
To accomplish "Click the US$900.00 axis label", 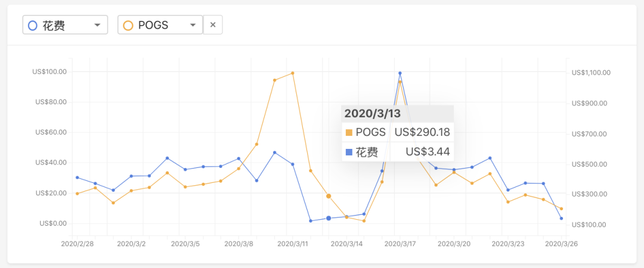I will click(x=589, y=104).
